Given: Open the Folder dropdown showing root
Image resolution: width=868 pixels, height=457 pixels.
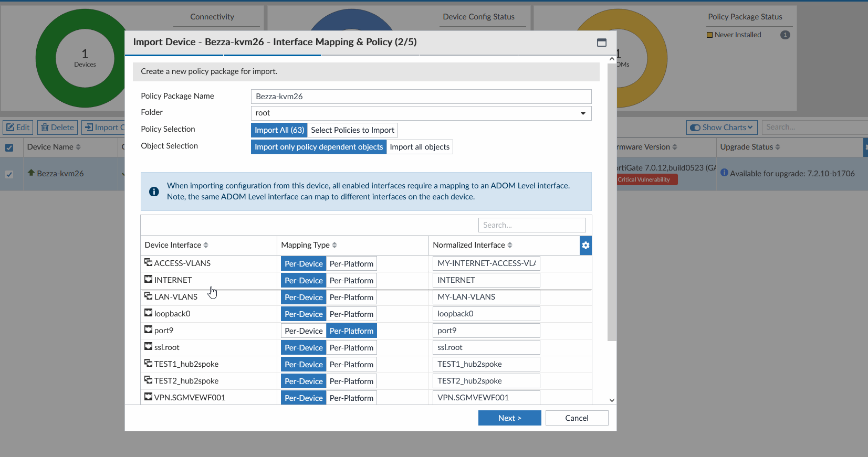Looking at the screenshot, I should [x=421, y=113].
